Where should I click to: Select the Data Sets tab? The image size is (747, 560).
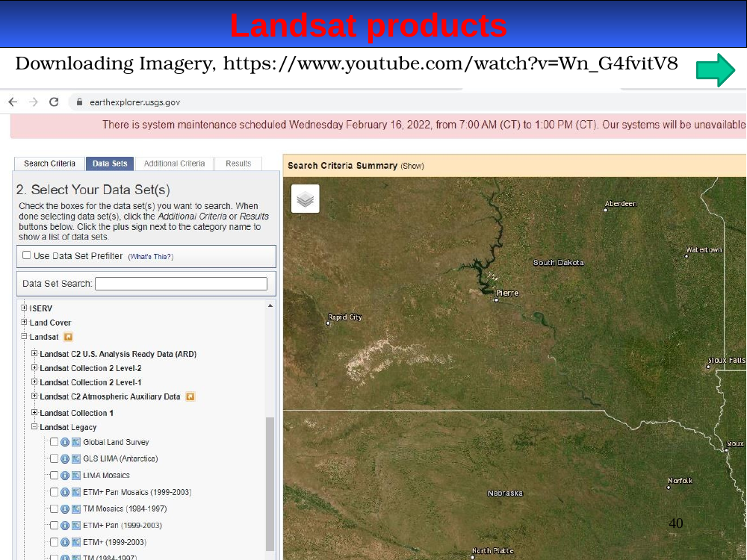110,164
